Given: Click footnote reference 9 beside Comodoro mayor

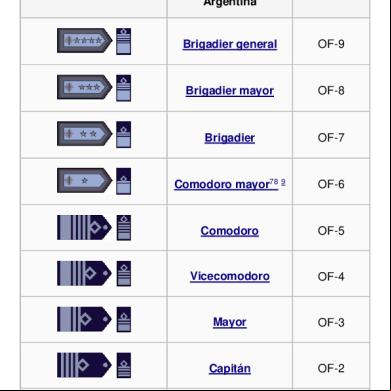Looking at the screenshot, I should coord(283,182).
